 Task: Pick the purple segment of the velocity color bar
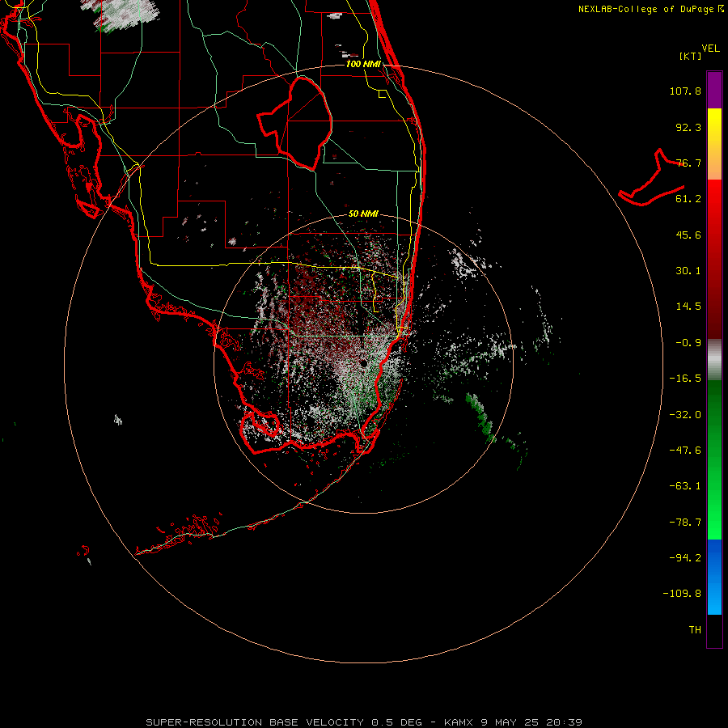(x=714, y=90)
